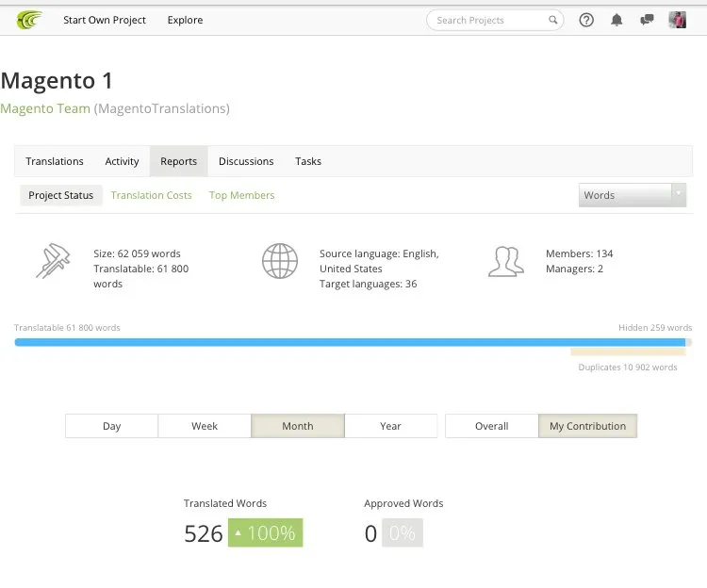Click 'Translatable 61 800 words' bar label
Screen dimensions: 707x588
click(67, 328)
